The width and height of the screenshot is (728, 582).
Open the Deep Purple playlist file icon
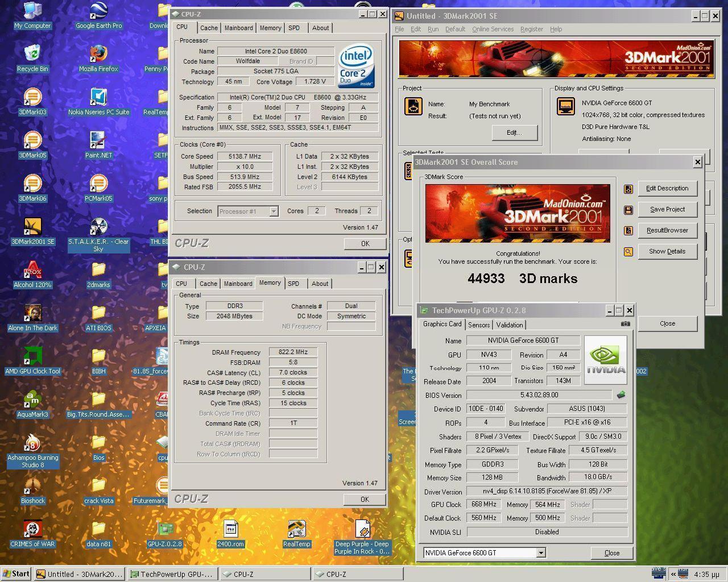pyautogui.click(x=362, y=537)
